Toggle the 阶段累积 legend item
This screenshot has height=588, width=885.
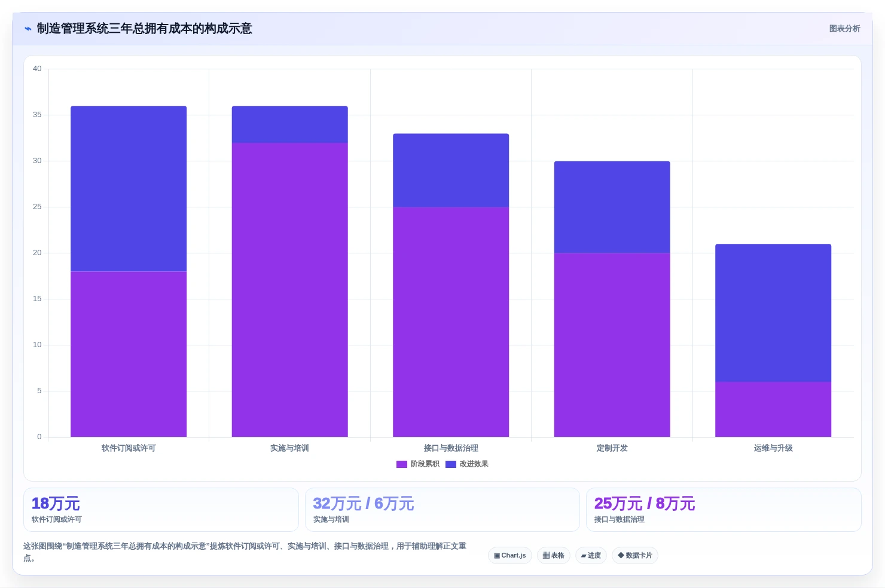tap(418, 464)
